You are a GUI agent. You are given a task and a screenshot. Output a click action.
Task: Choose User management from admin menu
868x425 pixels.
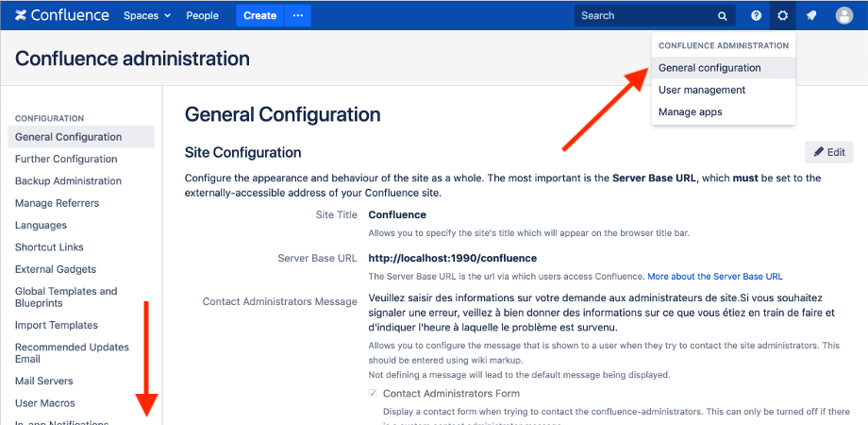click(724, 90)
